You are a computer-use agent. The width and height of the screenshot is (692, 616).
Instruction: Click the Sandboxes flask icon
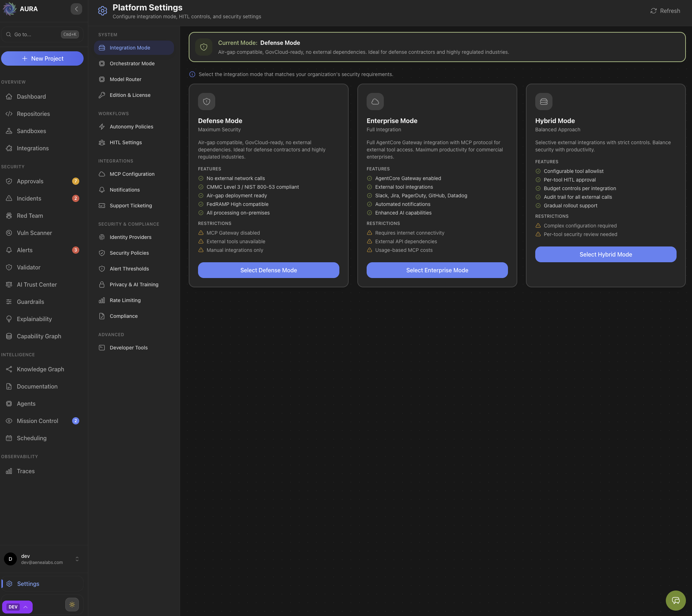tap(9, 131)
